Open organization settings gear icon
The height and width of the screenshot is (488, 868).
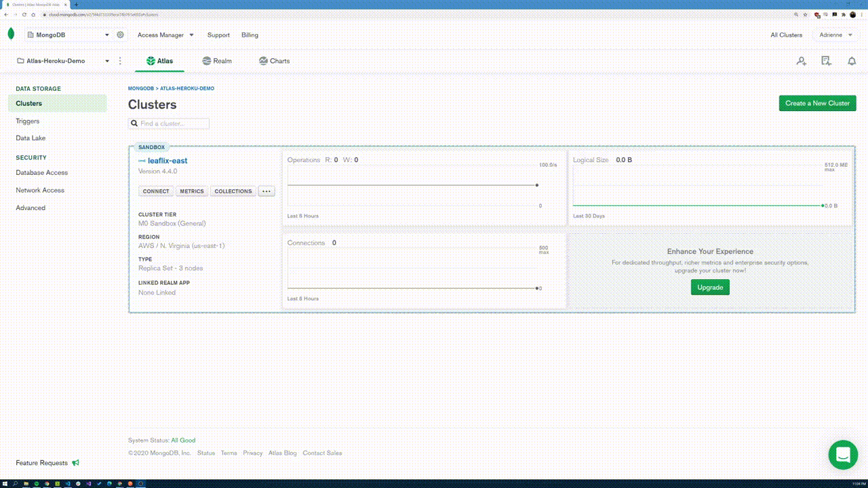[121, 35]
